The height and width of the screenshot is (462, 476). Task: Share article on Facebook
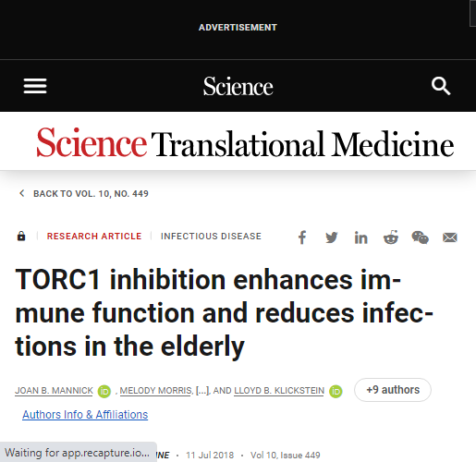point(302,237)
